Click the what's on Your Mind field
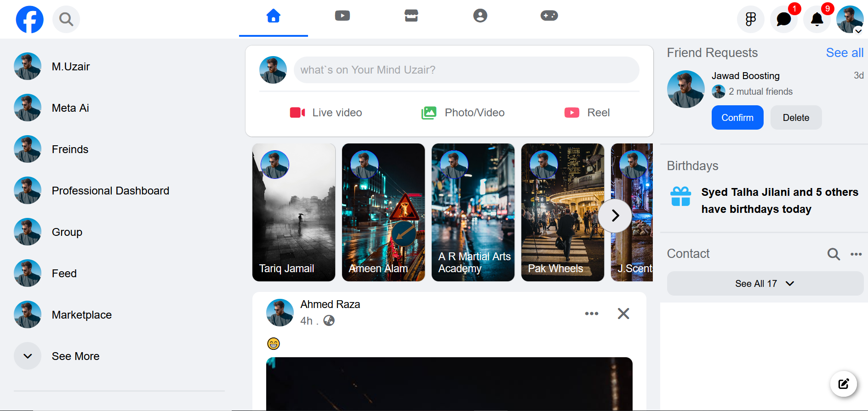 pyautogui.click(x=466, y=70)
